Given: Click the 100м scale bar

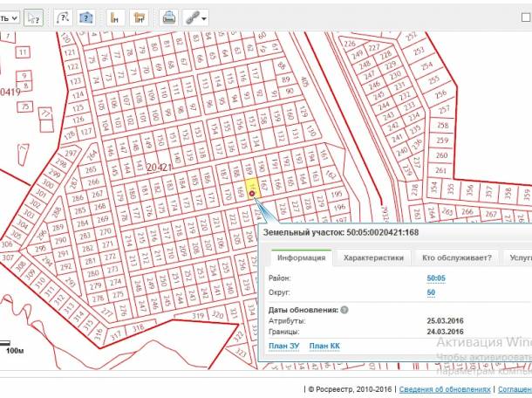Looking at the screenshot, I should (12, 347).
